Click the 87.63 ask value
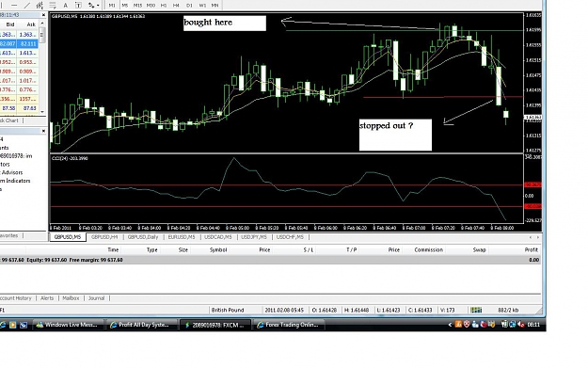Viewport: 588px width, 368px height. 29,108
